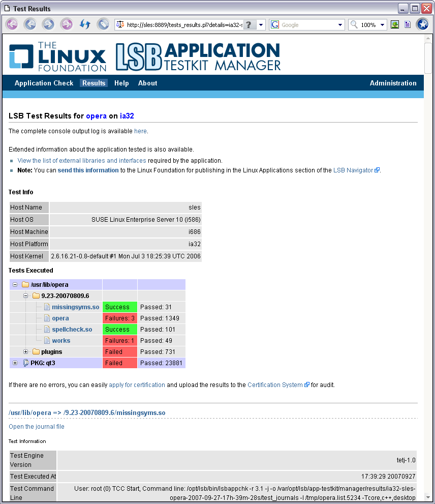Viewport: 435px width, 504px height.
Task: Click LSB Application Testkit Manager logo
Action: [x=198, y=56]
